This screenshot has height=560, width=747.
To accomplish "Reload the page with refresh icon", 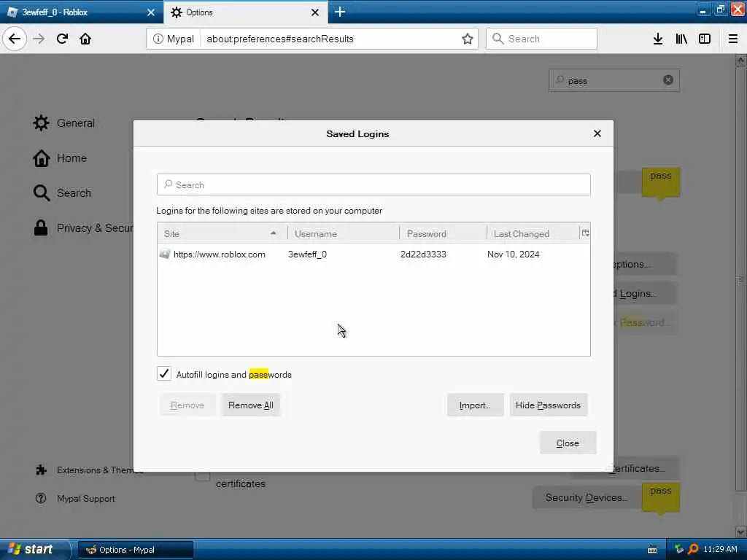I will [62, 39].
